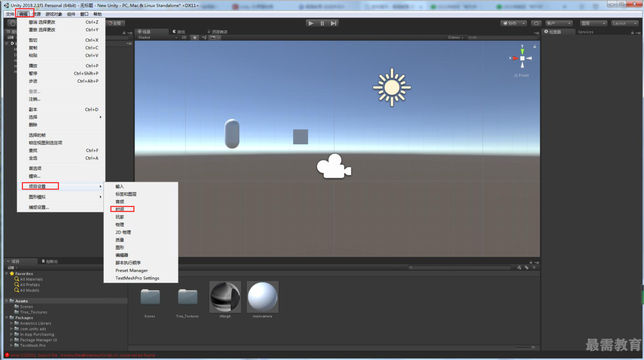The image size is (644, 360).
Task: Open Gizmos dropdown
Action: click(x=456, y=38)
